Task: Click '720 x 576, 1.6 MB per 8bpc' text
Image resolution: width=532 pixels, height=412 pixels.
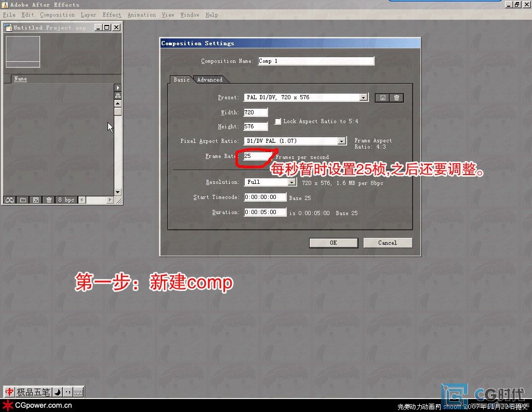Action: tap(342, 183)
